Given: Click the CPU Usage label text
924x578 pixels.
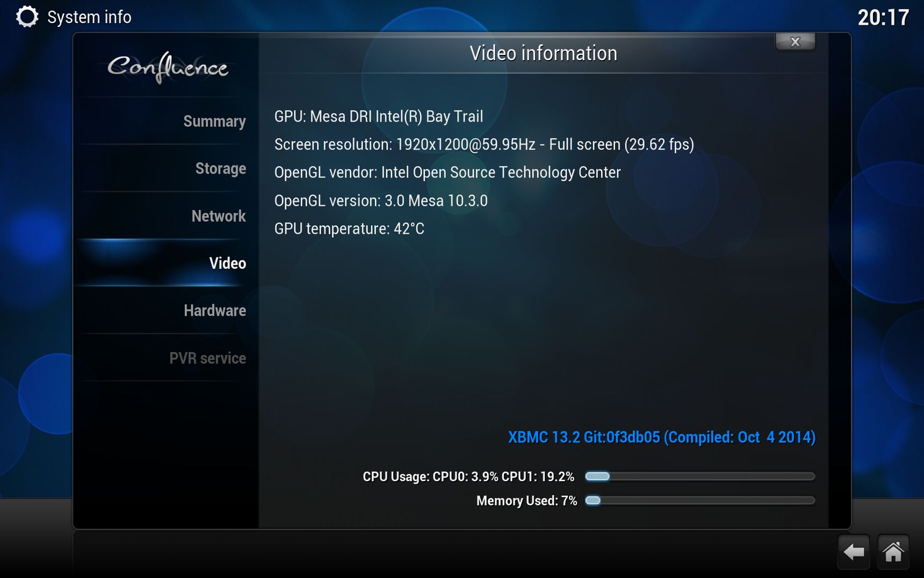Looking at the screenshot, I should (x=468, y=476).
